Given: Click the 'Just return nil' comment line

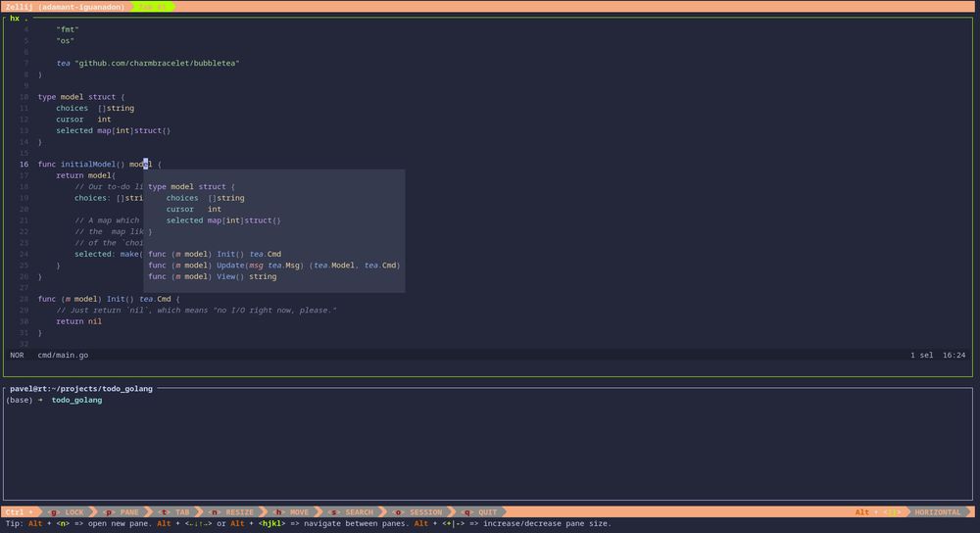Looking at the screenshot, I should 196,311.
